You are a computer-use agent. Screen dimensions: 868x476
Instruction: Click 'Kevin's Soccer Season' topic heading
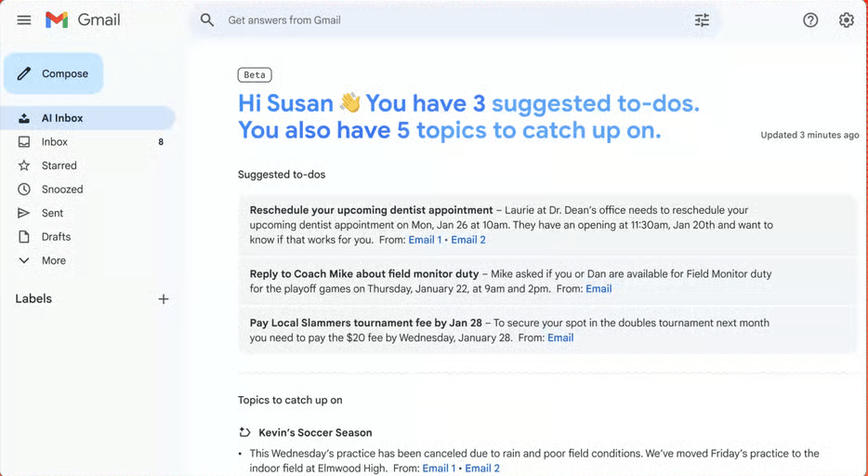[x=316, y=433]
